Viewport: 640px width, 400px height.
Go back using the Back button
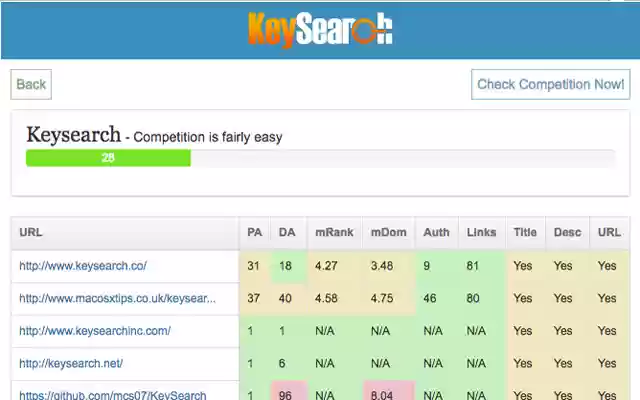click(31, 84)
